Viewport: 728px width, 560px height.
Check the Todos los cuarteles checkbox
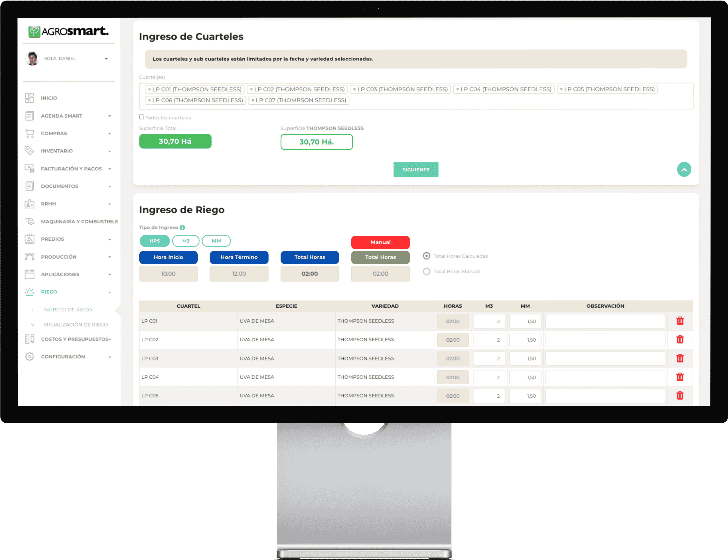[142, 117]
